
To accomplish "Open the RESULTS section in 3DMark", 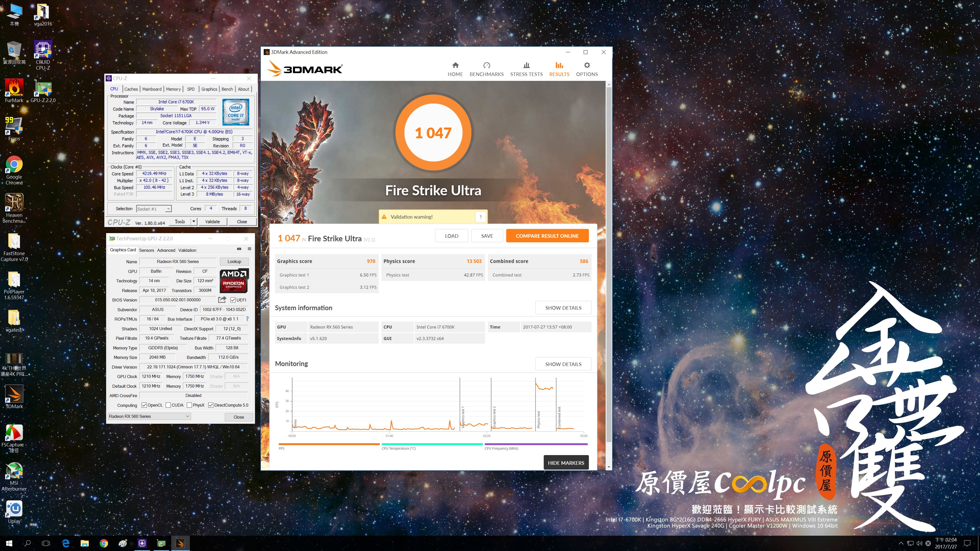I will pos(559,69).
